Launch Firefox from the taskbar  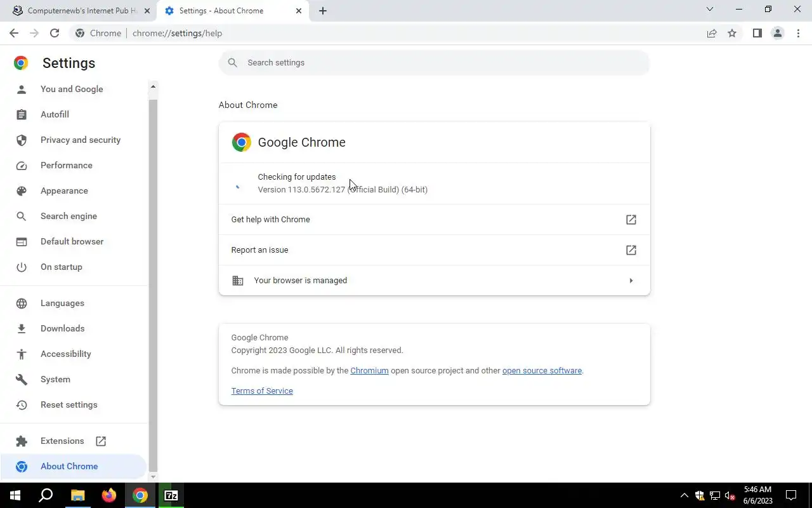point(109,495)
